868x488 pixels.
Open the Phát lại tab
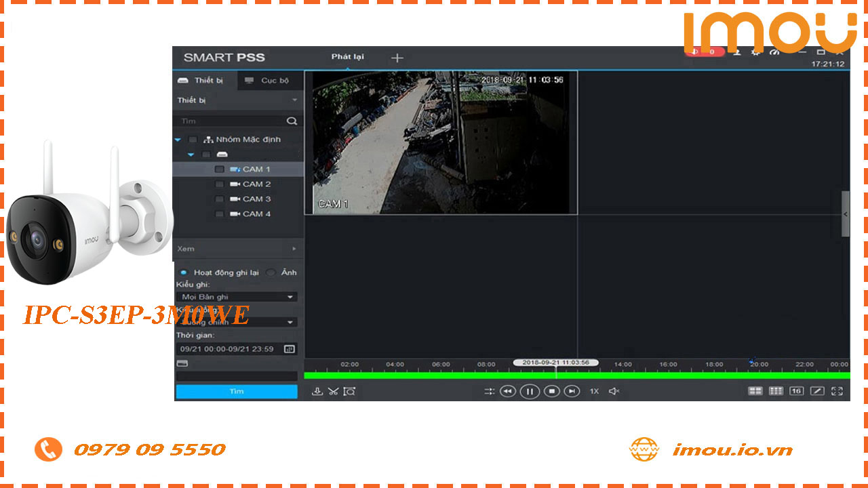(347, 58)
